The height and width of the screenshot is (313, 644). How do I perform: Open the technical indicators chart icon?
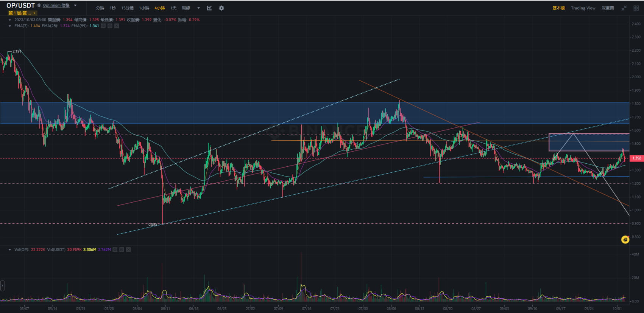[209, 8]
